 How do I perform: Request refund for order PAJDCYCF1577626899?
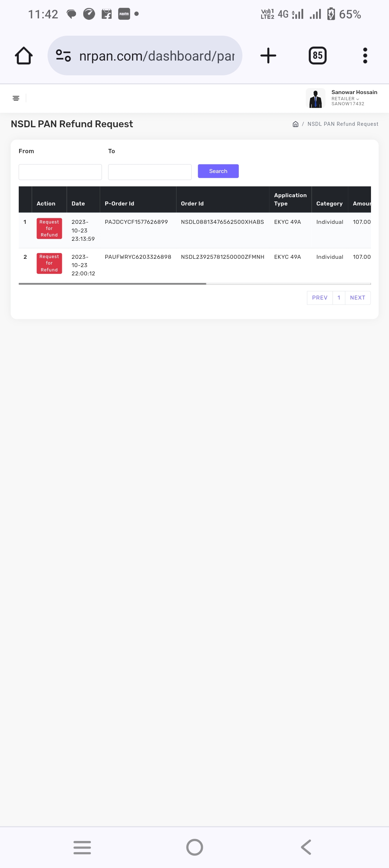point(49,229)
